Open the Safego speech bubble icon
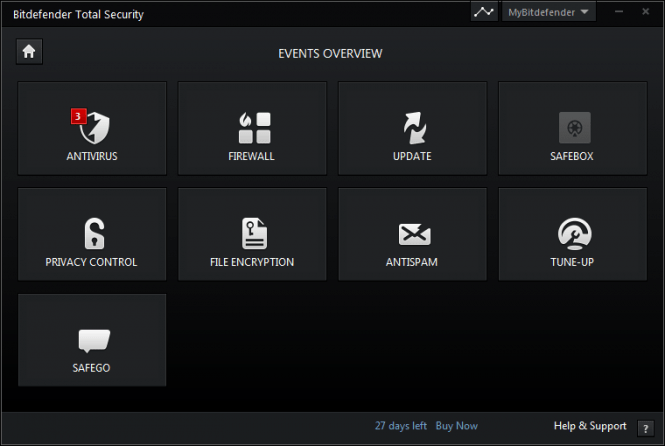The width and height of the screenshot is (665, 446). [x=94, y=341]
